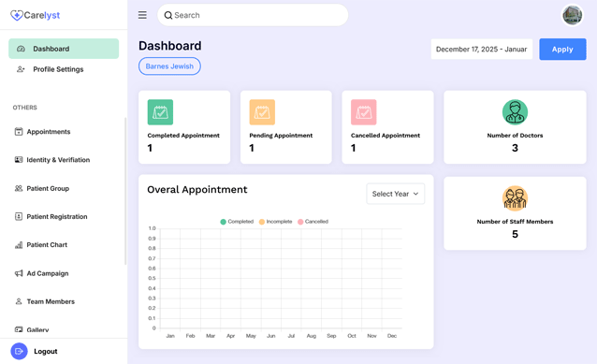
Task: Click the green Completed legend dot
Action: tap(223, 222)
